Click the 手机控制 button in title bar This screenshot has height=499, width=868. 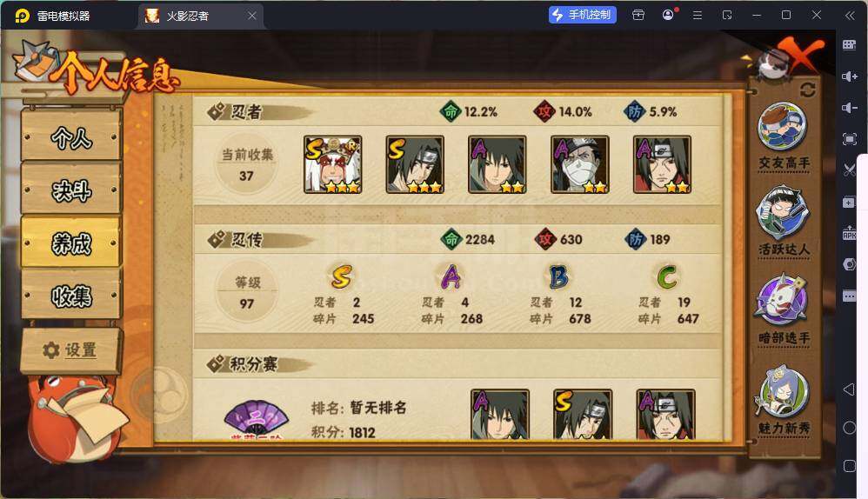point(583,15)
